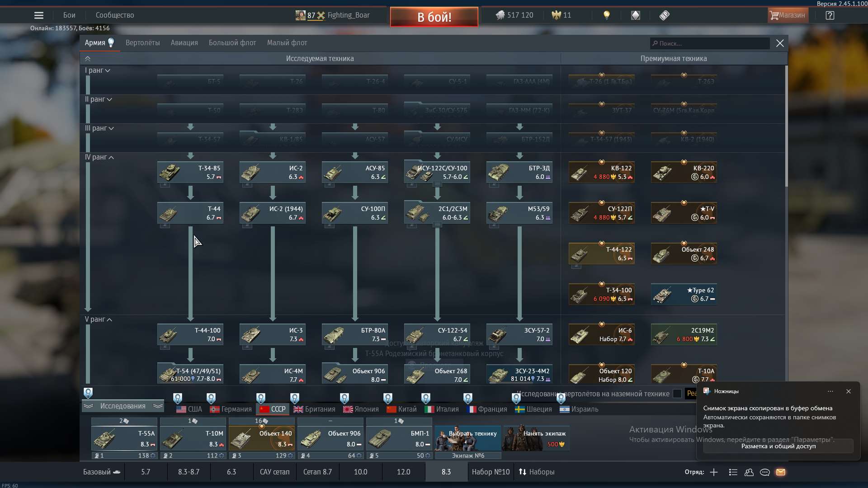The height and width of the screenshot is (488, 868).
Task: Click research badge above Япония flag
Action: pos(344,398)
